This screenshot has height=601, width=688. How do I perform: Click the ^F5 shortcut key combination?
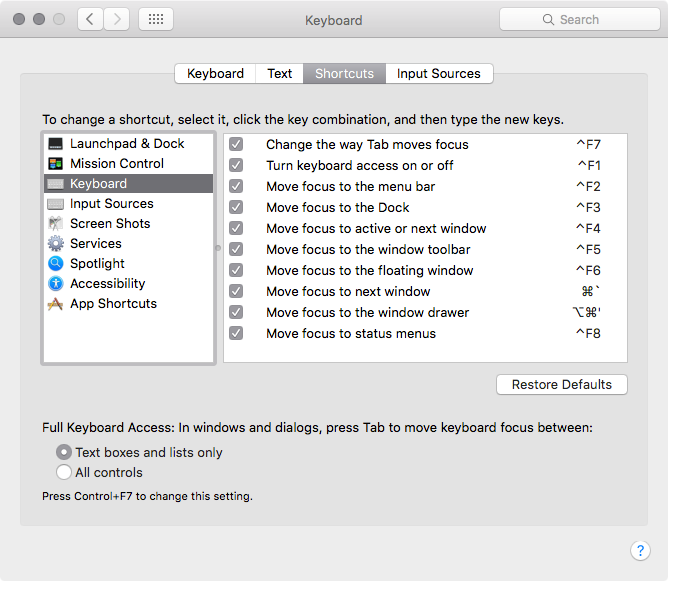(588, 249)
